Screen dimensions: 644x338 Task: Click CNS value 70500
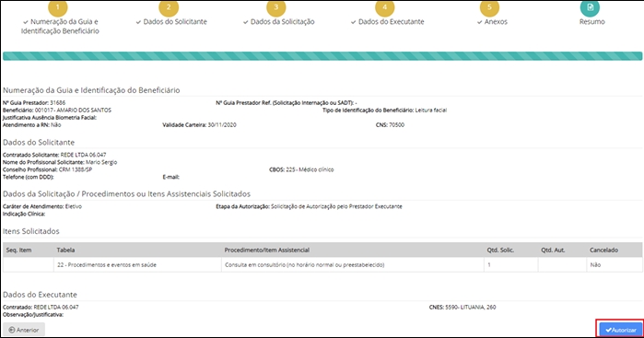click(x=396, y=125)
